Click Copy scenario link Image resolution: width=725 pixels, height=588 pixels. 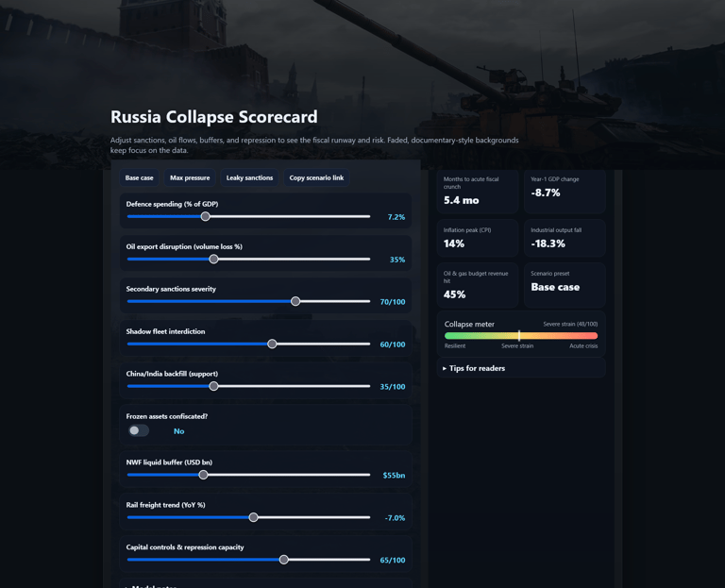coord(316,178)
